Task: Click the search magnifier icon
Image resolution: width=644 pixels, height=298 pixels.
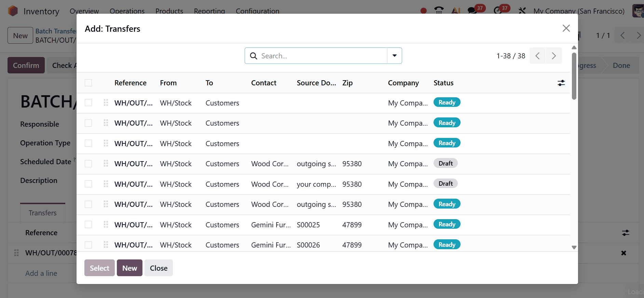Action: pyautogui.click(x=254, y=56)
